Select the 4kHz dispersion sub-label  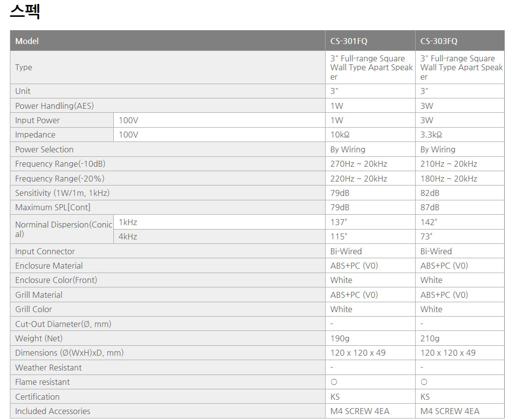(x=128, y=236)
